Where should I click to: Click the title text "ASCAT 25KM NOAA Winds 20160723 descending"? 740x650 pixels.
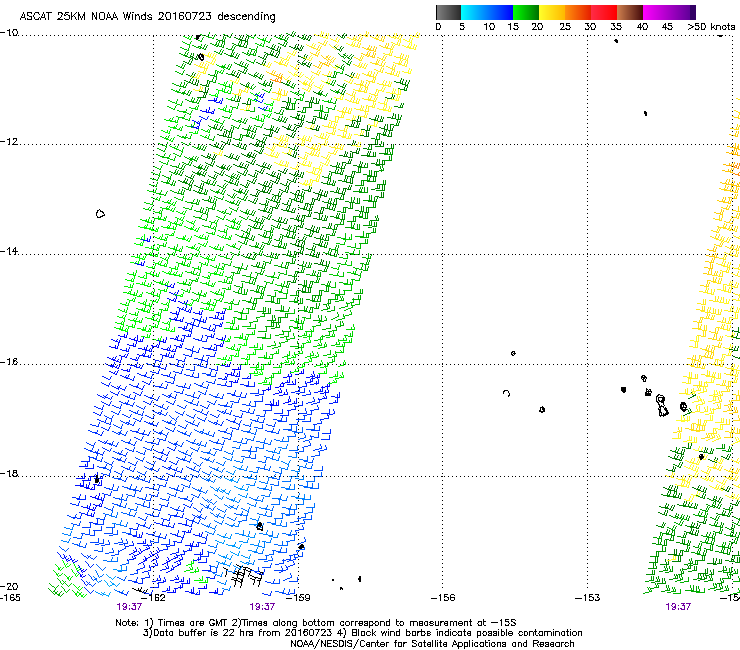147,16
